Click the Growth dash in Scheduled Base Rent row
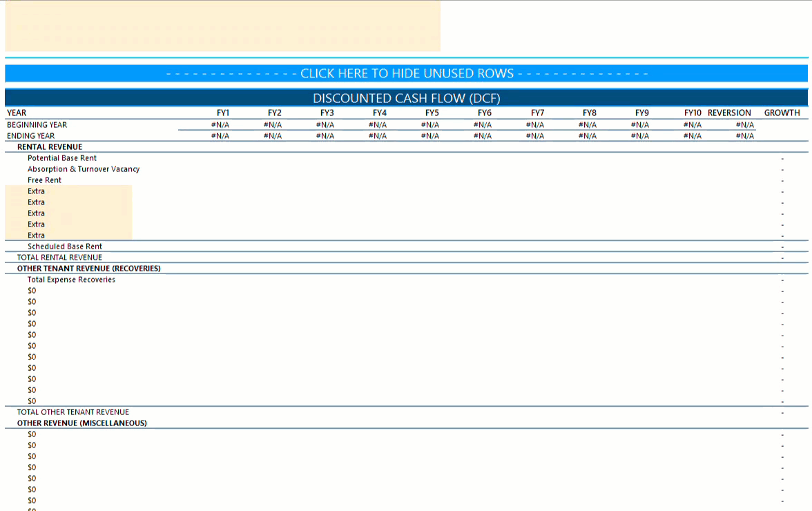 click(x=782, y=247)
